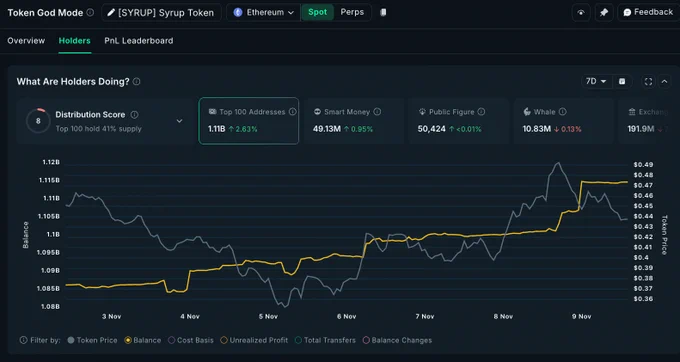Click the pin icon beside Feedback
680x362 pixels.
pyautogui.click(x=604, y=13)
